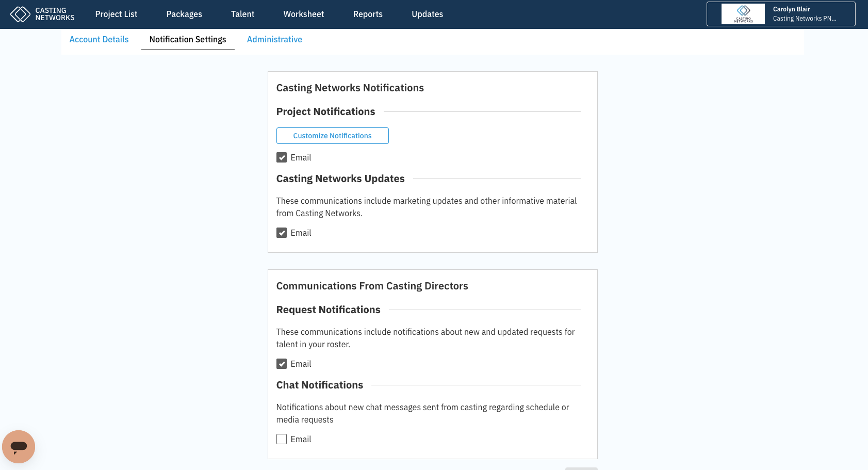Click the Casting Networks logo
The image size is (868, 470).
point(42,14)
